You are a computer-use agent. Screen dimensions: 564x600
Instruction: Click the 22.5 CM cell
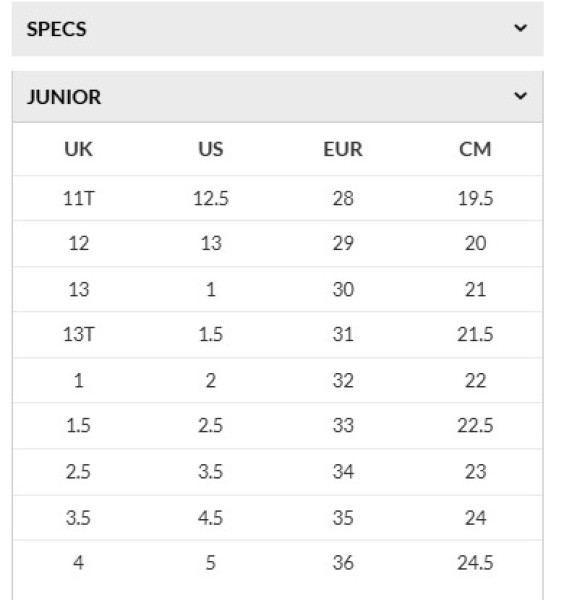click(475, 426)
